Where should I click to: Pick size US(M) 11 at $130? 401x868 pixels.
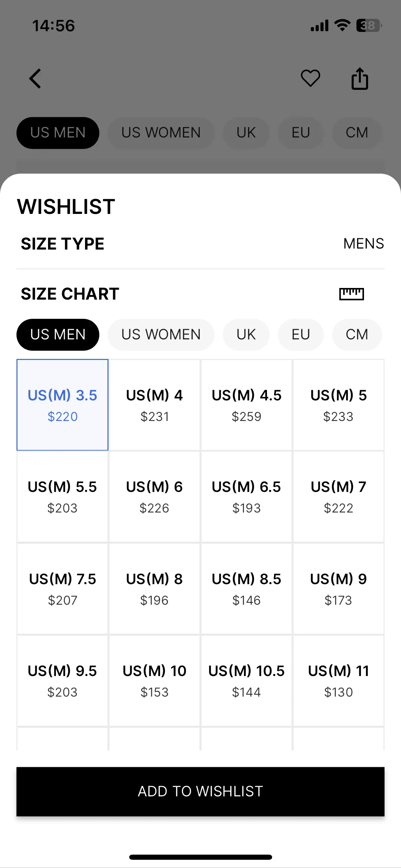(338, 680)
